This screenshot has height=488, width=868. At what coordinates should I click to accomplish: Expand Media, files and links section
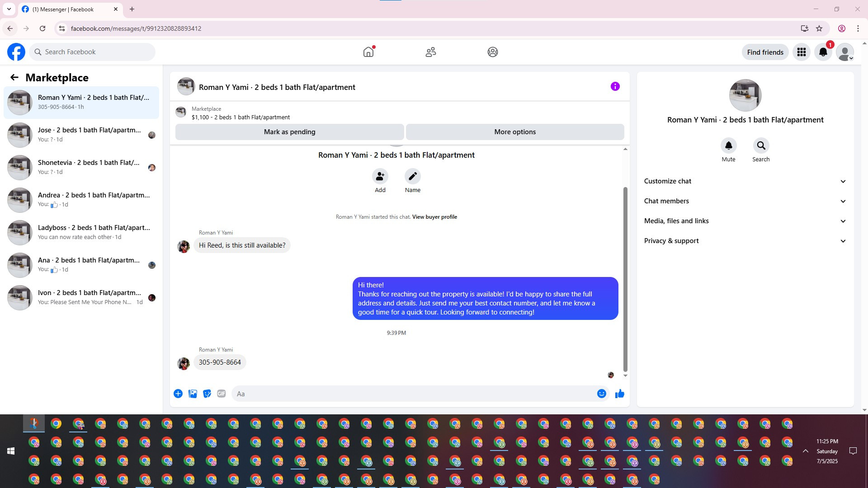(x=745, y=221)
